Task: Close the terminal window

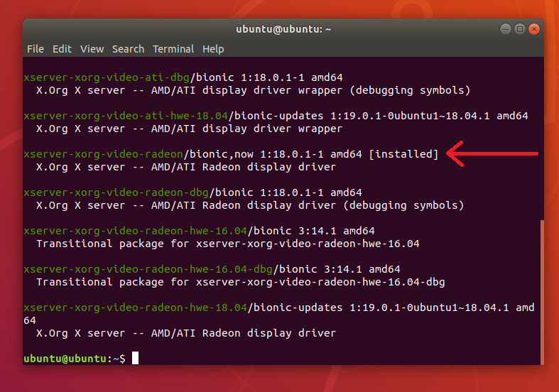Action: (x=534, y=29)
